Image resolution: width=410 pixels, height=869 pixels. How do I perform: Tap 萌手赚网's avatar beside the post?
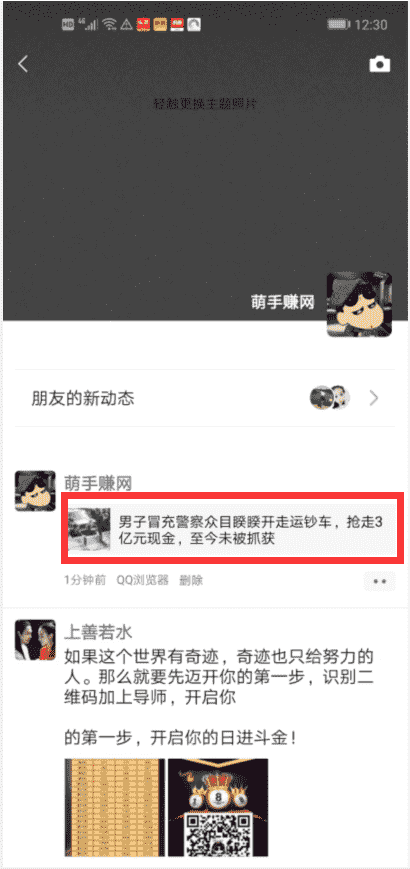(35, 490)
